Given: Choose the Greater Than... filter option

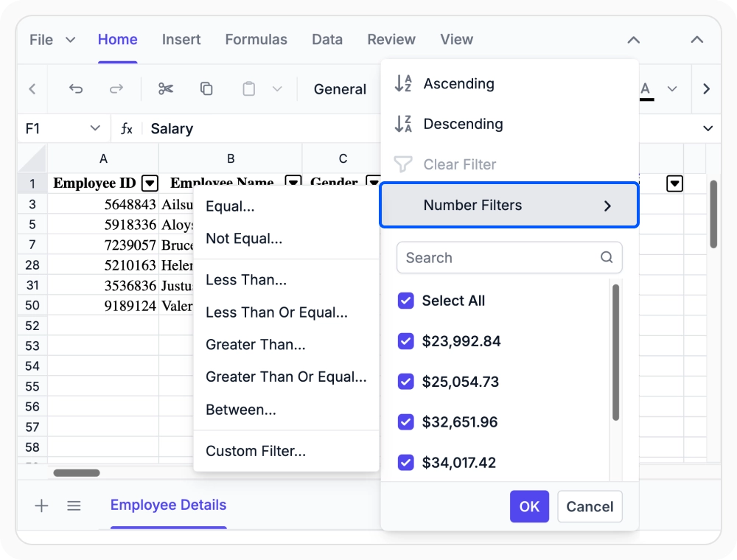Looking at the screenshot, I should [286, 345].
